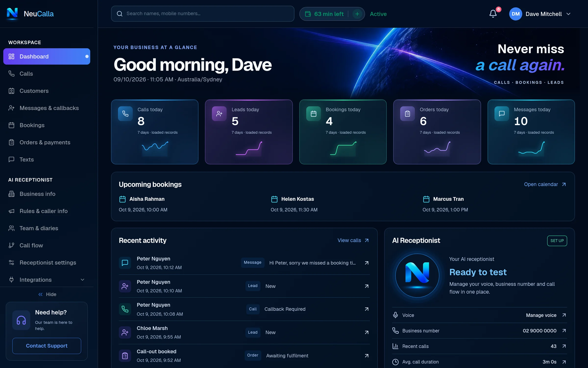Viewport: 588px width, 368px height.
Task: Open Chloe Marsh Lead row arrow
Action: [x=367, y=332]
